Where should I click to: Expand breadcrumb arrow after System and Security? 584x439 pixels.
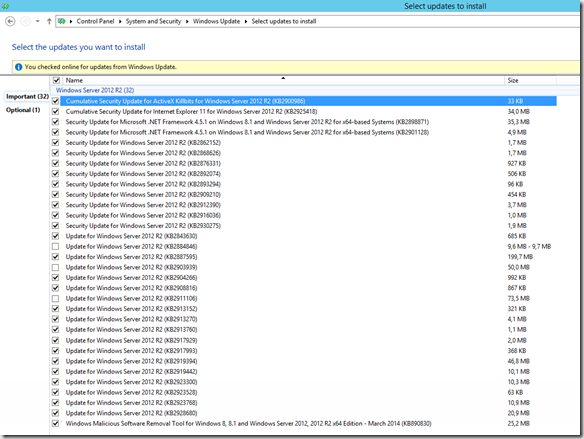click(x=187, y=22)
